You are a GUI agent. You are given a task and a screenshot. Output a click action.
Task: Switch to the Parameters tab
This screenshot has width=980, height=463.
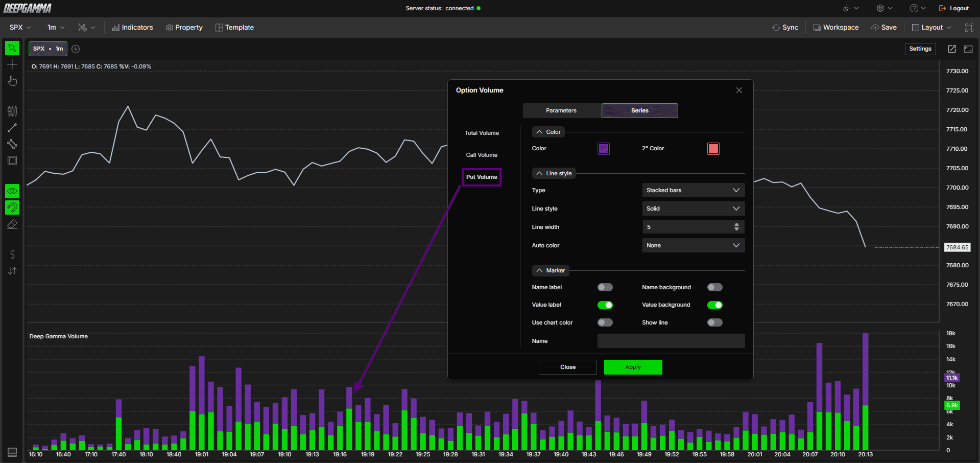click(x=561, y=111)
